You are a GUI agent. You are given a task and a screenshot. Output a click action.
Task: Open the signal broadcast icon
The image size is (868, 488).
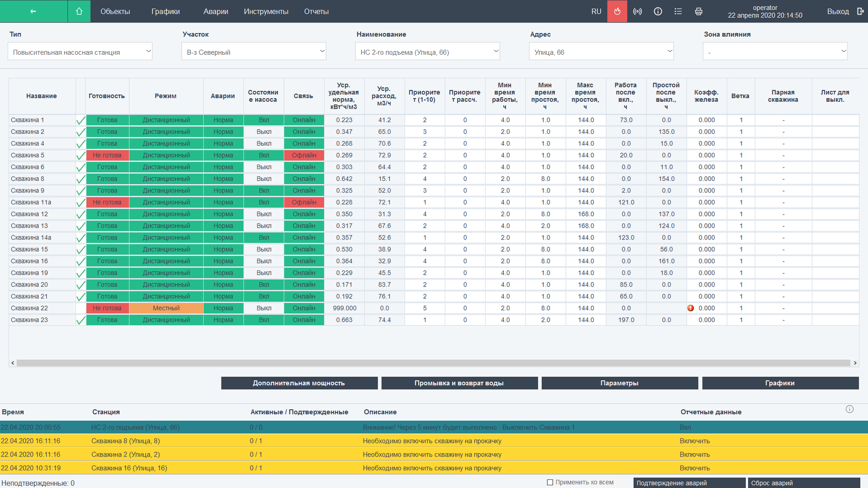(637, 11)
